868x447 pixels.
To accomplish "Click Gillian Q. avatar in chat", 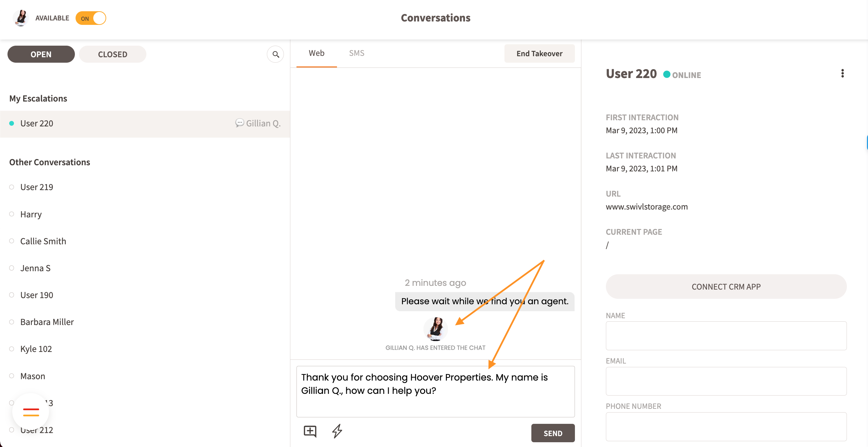I will (x=436, y=329).
